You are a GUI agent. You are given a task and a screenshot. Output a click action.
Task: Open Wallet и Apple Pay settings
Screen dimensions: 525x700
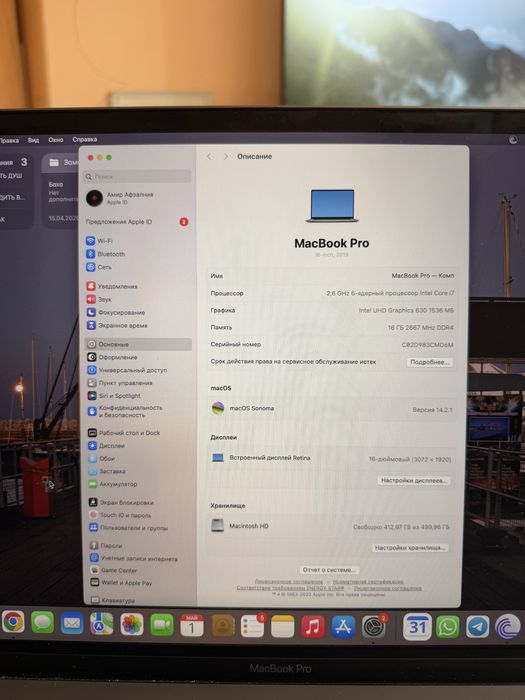[x=121, y=583]
